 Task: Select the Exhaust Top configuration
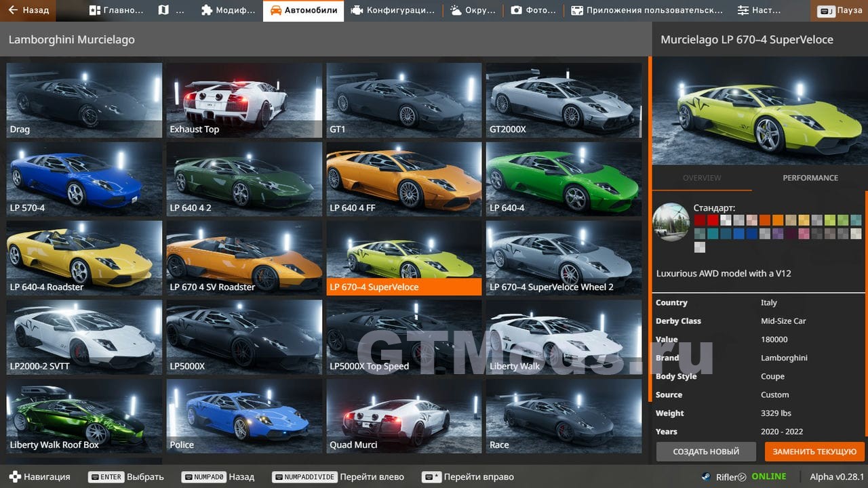244,100
